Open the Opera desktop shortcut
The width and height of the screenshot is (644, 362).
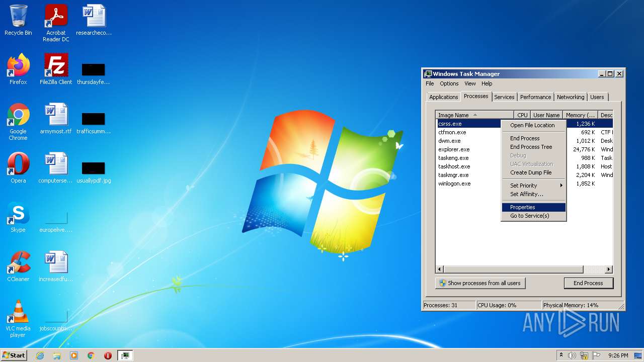tap(18, 168)
